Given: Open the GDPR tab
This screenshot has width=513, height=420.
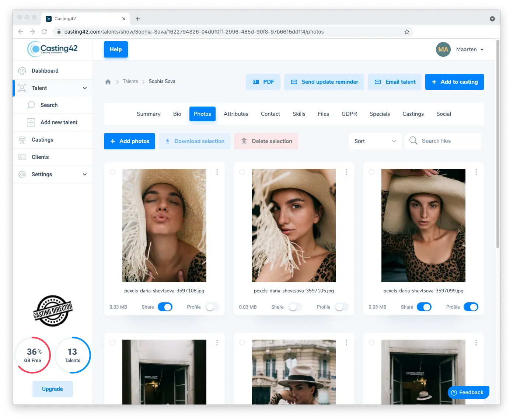Looking at the screenshot, I should tap(349, 114).
